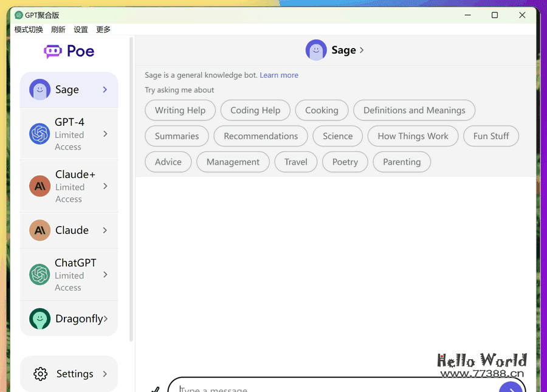The height and width of the screenshot is (392, 547).
Task: Click the GPT-4 bot avatar icon
Action: click(x=40, y=134)
